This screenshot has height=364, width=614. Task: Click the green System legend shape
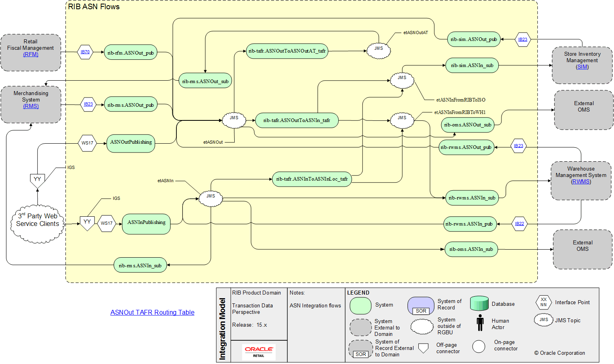point(360,306)
